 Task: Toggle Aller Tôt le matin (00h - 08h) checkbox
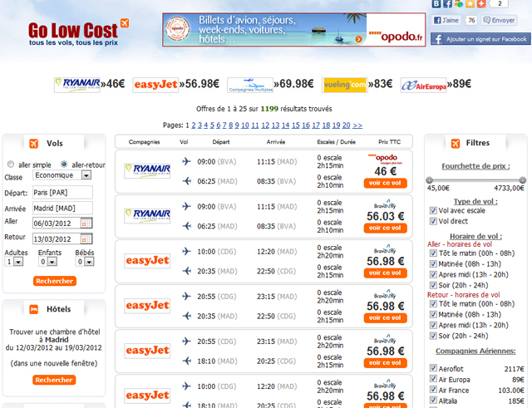[433, 253]
